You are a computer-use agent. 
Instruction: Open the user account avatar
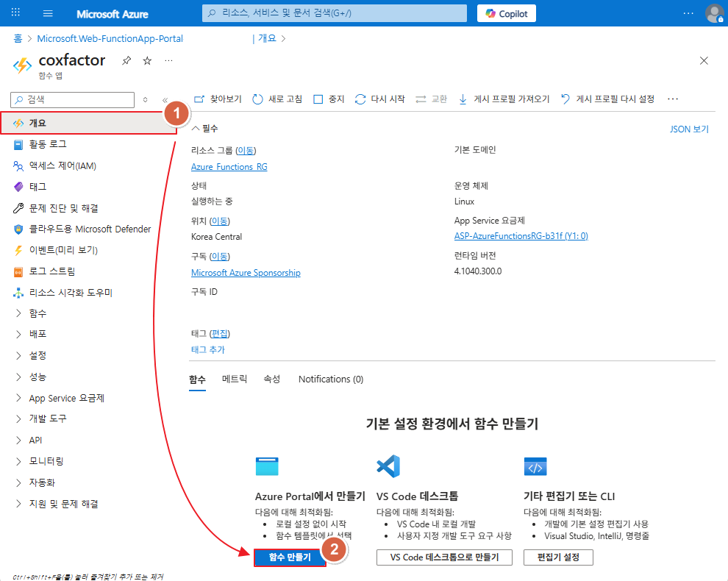[714, 13]
